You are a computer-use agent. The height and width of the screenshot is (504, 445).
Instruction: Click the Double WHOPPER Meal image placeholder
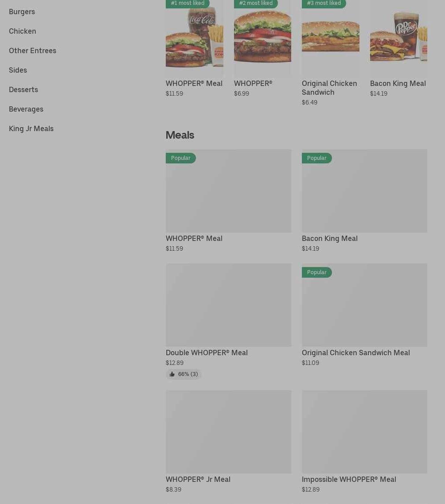[x=228, y=305]
